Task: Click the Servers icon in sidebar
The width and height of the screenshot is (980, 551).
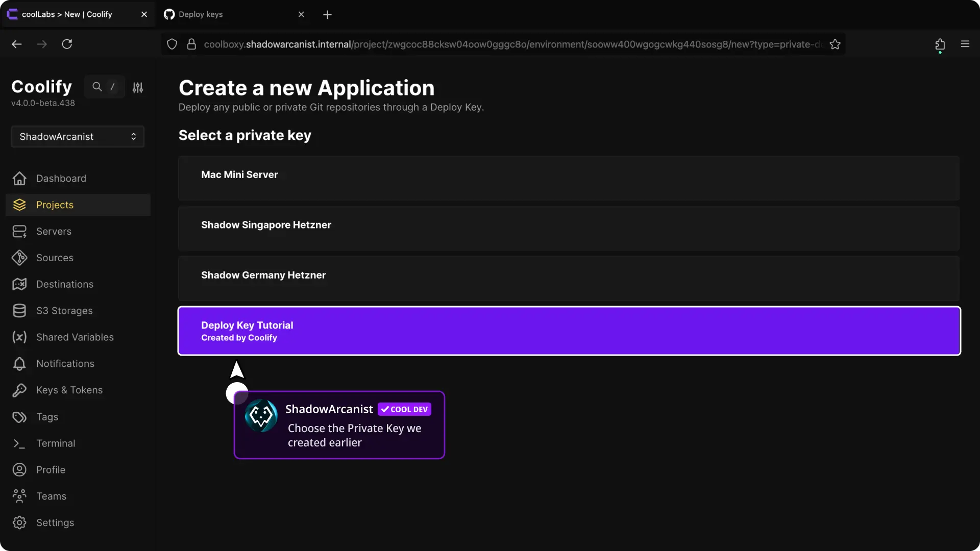Action: point(19,232)
